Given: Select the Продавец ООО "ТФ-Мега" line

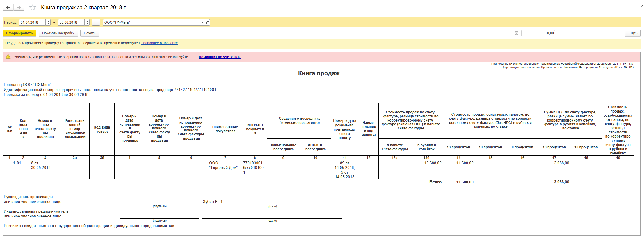Looking at the screenshot, I should point(28,85).
